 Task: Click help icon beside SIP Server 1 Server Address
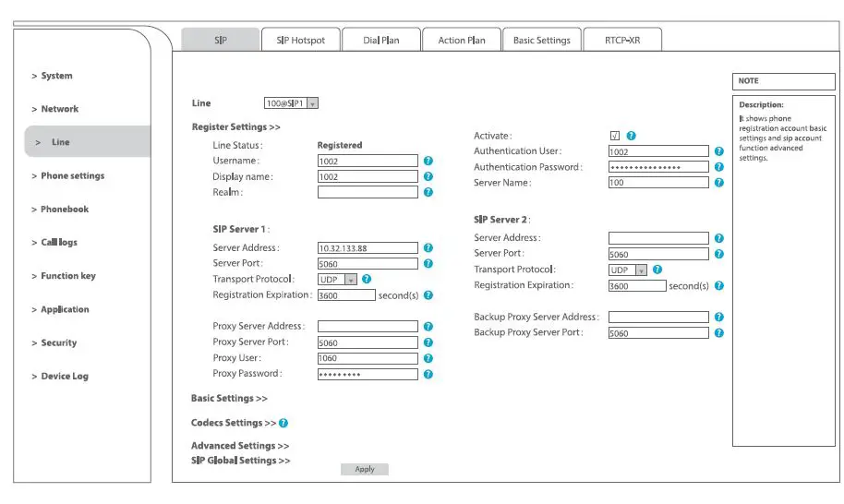pyautogui.click(x=428, y=247)
